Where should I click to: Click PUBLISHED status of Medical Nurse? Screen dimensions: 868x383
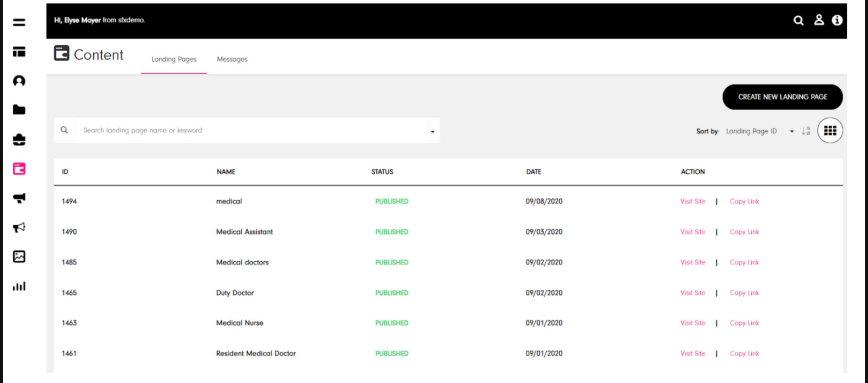click(x=392, y=323)
